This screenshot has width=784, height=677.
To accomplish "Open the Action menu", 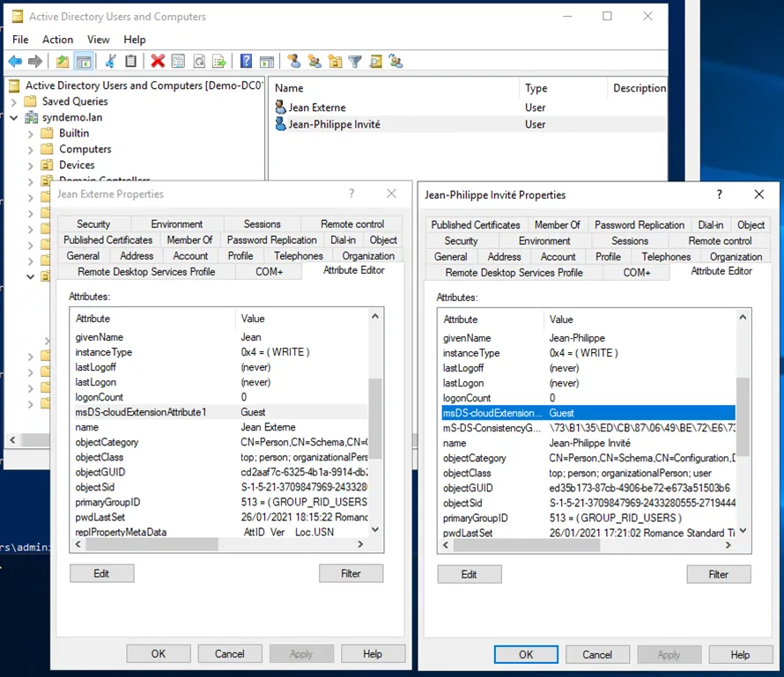I will pos(57,40).
